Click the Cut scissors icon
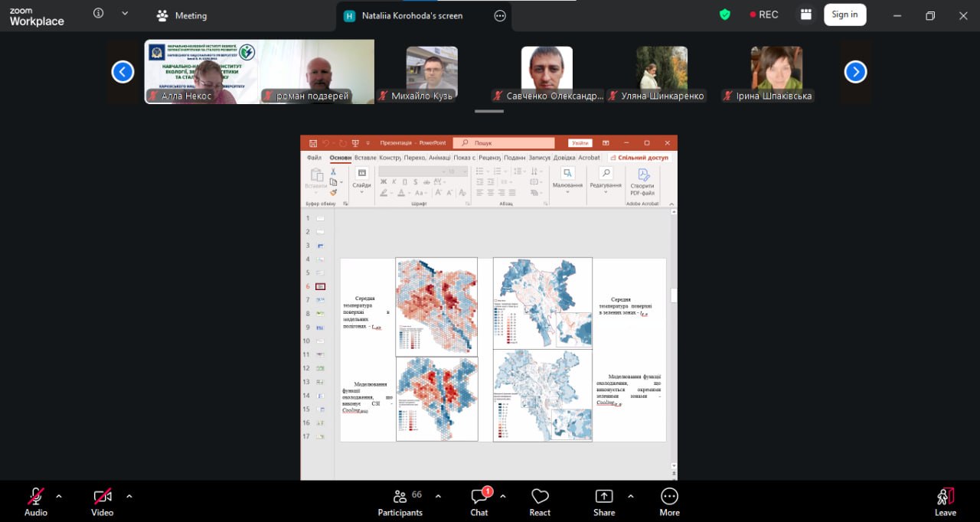 [333, 171]
